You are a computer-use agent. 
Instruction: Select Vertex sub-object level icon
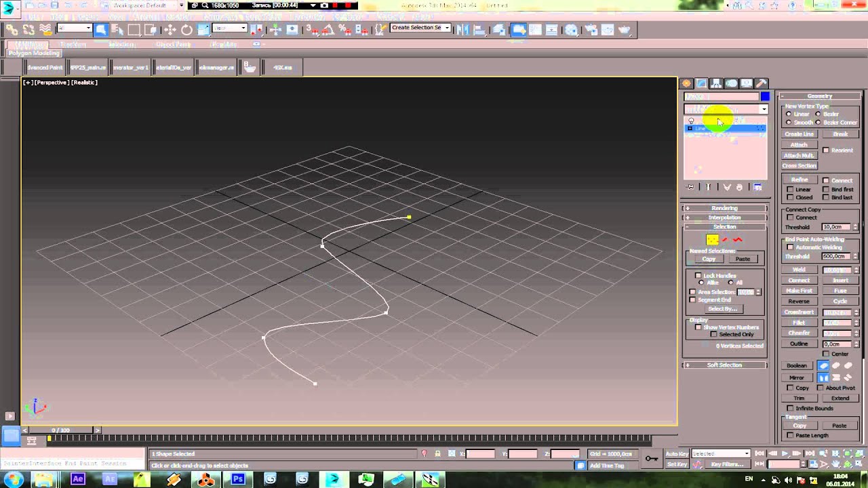[x=712, y=239]
